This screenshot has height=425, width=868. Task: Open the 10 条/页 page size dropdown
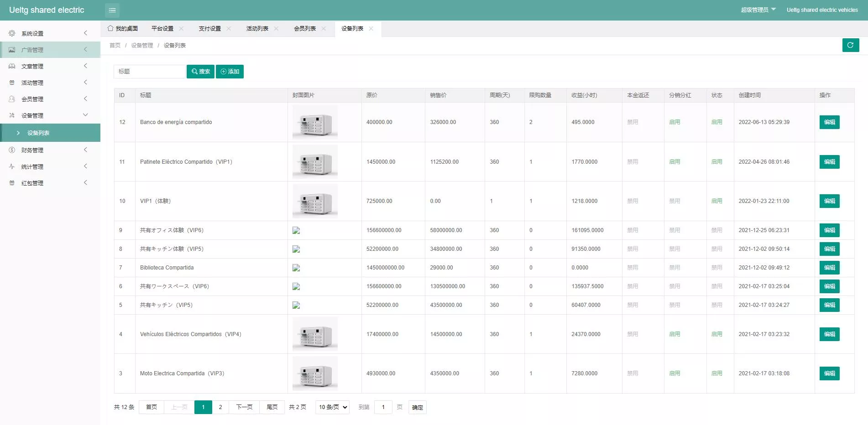(x=332, y=407)
